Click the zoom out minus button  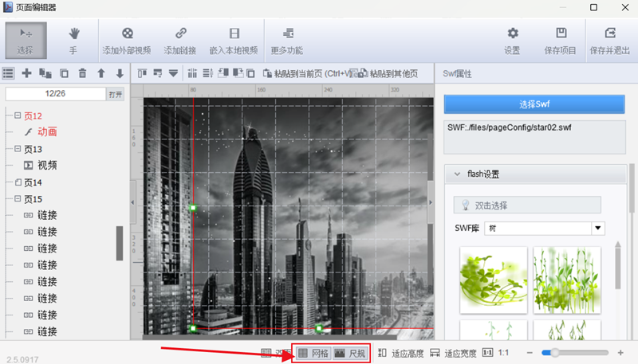coord(530,353)
